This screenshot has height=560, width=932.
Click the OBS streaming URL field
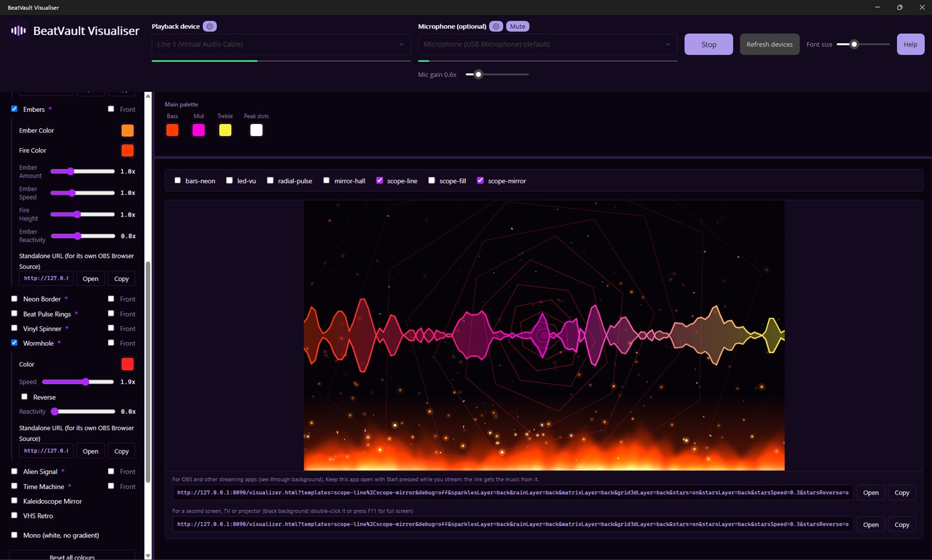[x=513, y=492]
